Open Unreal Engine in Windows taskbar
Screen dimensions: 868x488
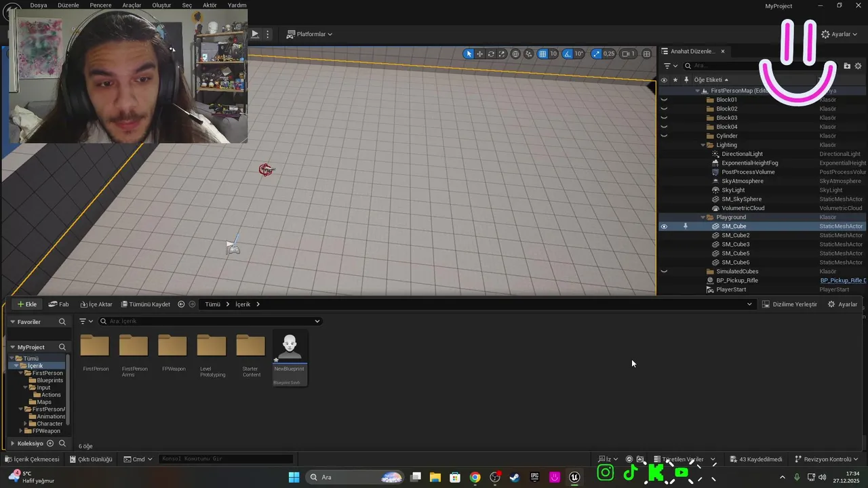574,477
